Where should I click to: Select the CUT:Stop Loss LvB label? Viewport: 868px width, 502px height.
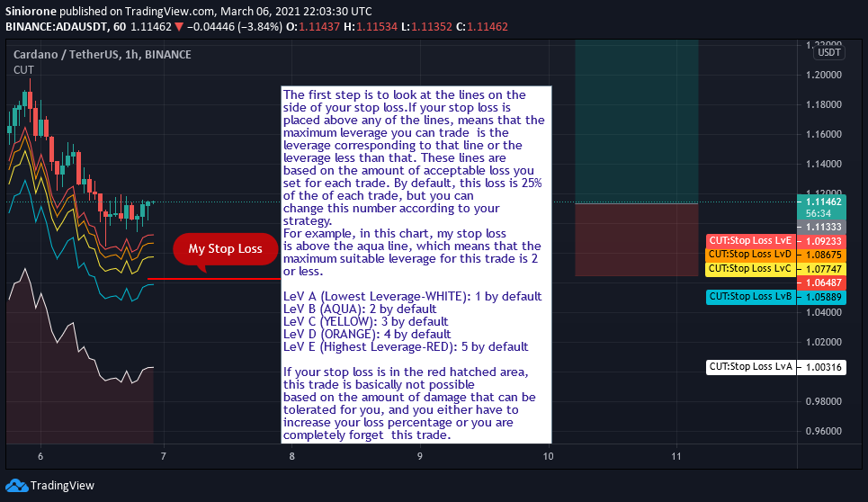click(x=751, y=297)
